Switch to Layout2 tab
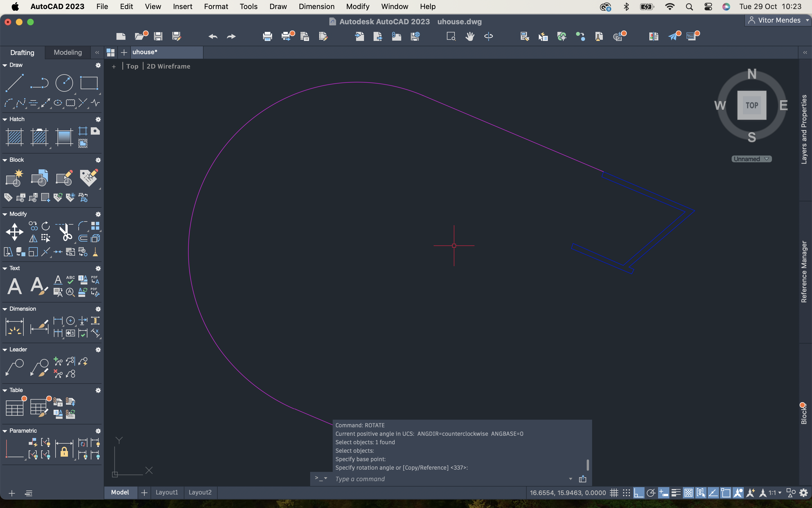Viewport: 812px width, 508px height. click(200, 492)
